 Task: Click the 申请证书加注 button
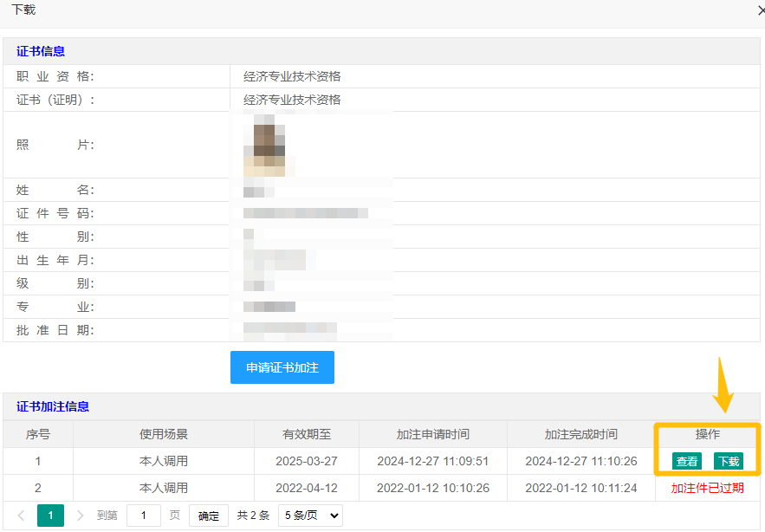click(x=282, y=367)
